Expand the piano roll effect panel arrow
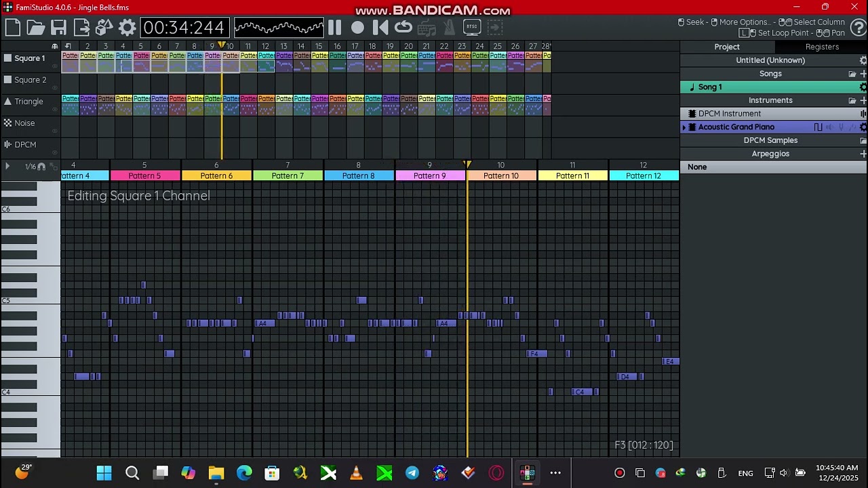 [x=7, y=166]
